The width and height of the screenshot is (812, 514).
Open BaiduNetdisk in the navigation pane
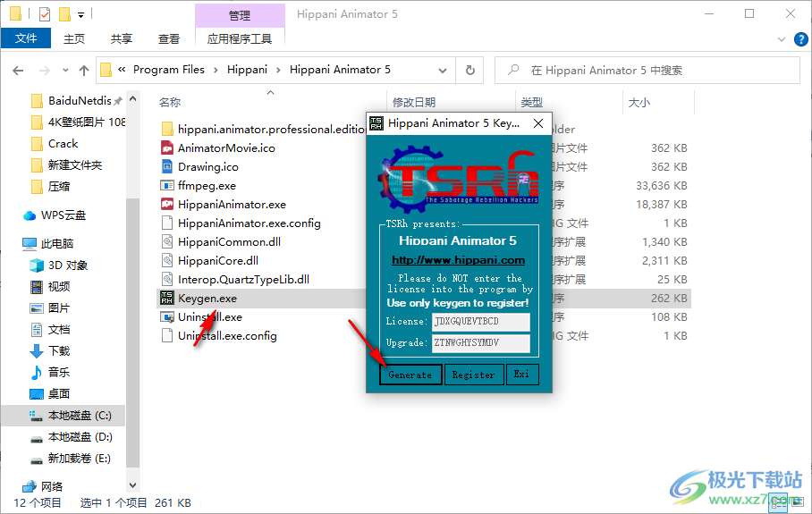click(80, 100)
